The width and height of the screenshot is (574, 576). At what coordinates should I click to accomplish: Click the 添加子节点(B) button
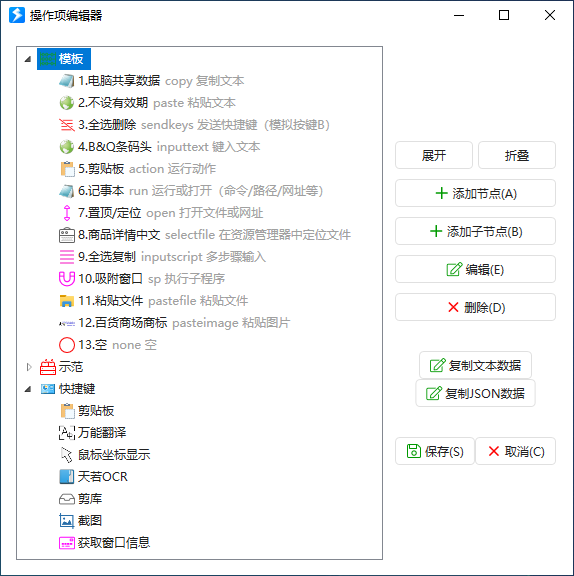pos(475,231)
